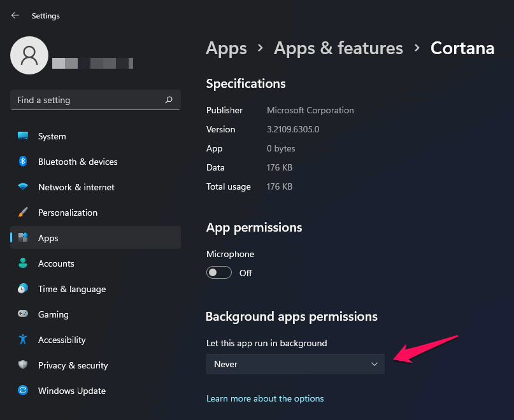Open the Accounts settings section

tap(56, 263)
